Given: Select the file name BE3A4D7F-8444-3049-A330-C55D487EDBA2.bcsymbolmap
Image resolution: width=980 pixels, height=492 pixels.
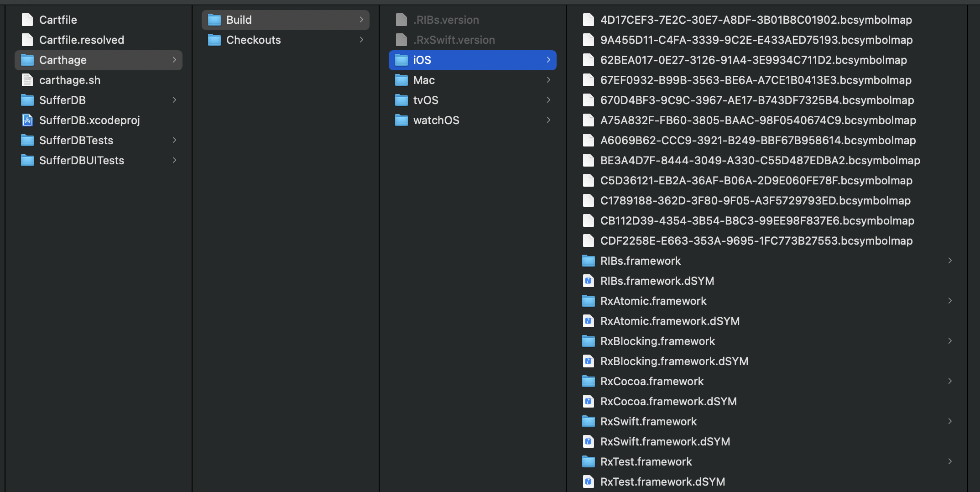Looking at the screenshot, I should [x=760, y=161].
